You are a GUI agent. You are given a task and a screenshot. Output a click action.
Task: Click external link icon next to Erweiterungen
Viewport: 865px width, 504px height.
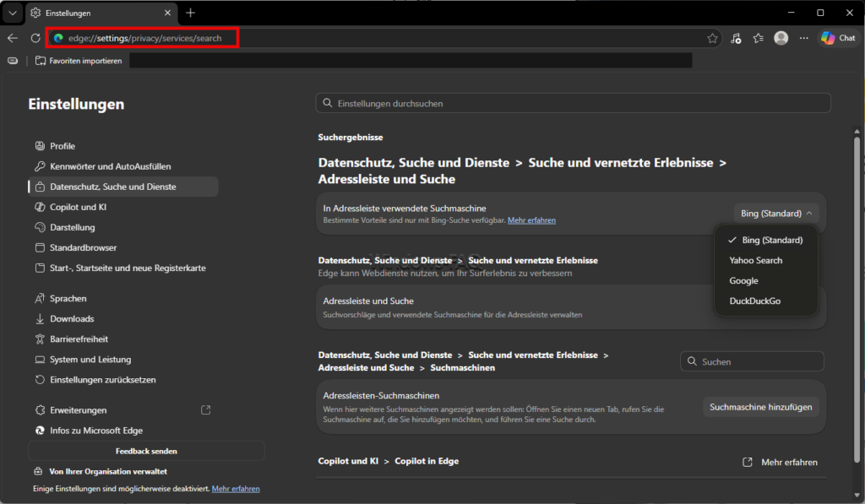click(206, 409)
